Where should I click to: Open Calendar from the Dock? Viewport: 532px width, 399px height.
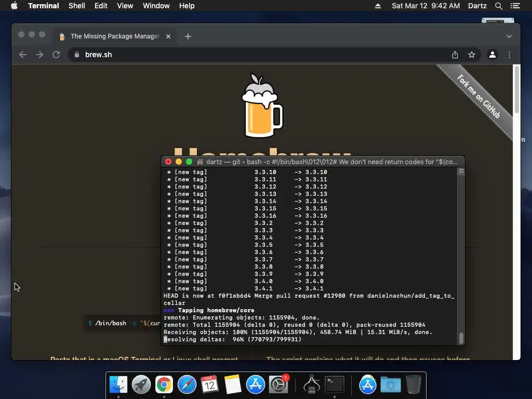[x=209, y=384]
